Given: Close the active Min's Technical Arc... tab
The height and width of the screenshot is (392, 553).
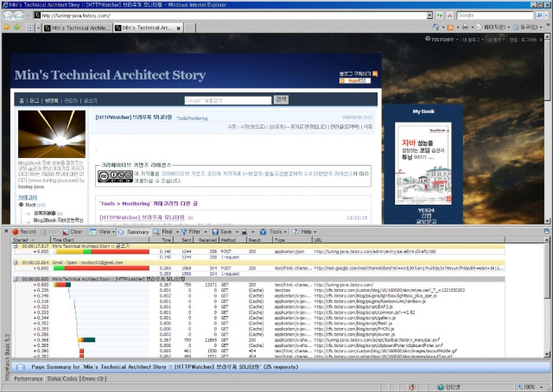Looking at the screenshot, I should point(179,28).
